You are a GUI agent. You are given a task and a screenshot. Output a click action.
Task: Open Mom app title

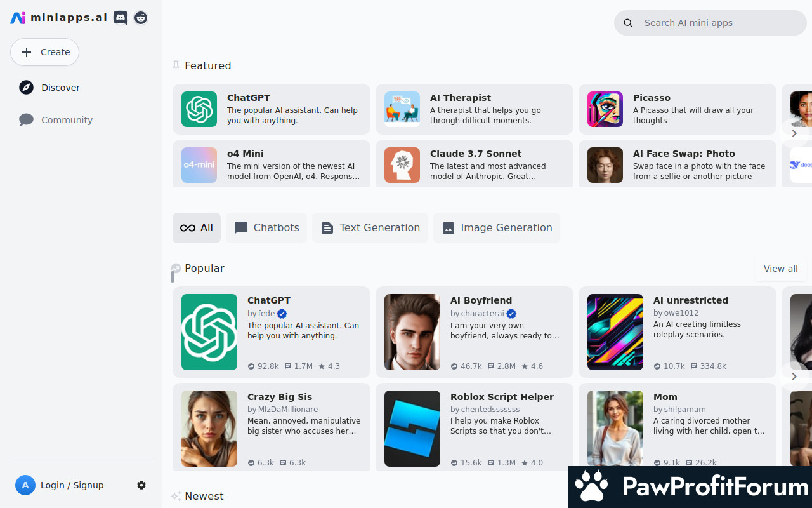(x=665, y=397)
